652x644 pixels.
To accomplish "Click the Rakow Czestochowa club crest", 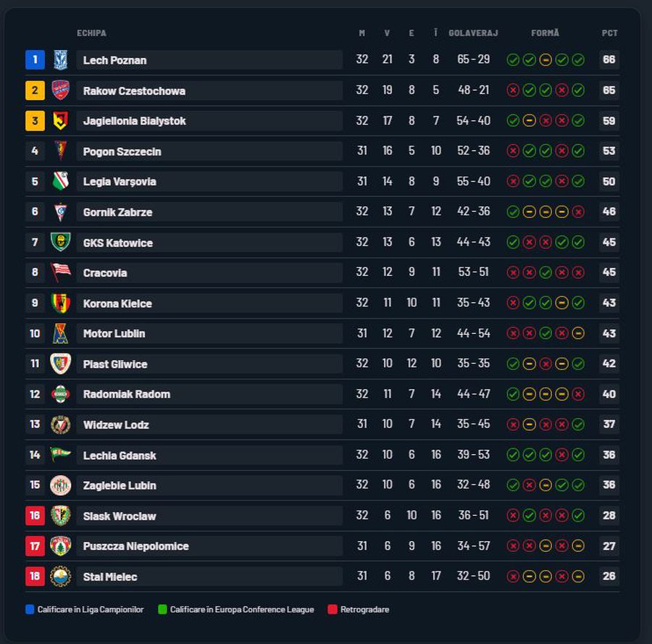I will 60,91.
